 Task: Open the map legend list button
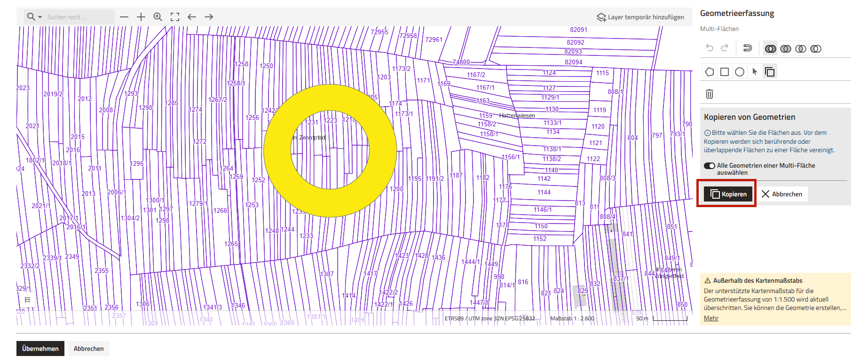[x=28, y=300]
